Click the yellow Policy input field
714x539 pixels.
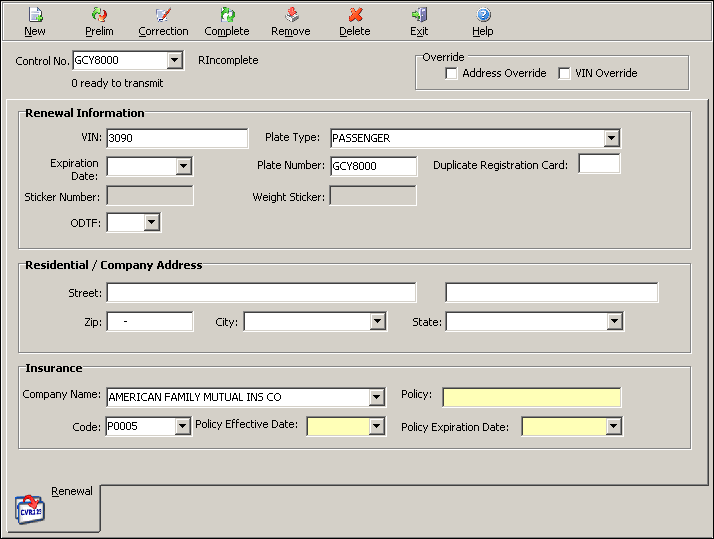[531, 397]
